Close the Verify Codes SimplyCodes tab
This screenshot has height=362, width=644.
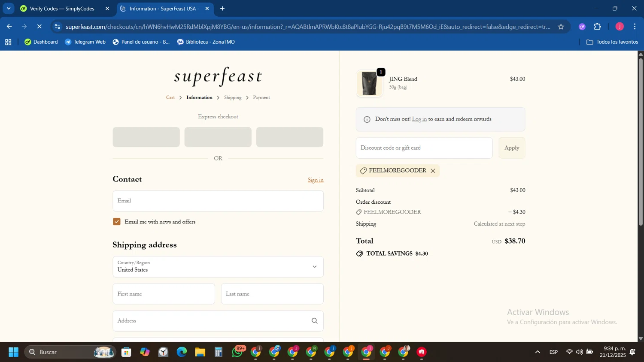(107, 9)
